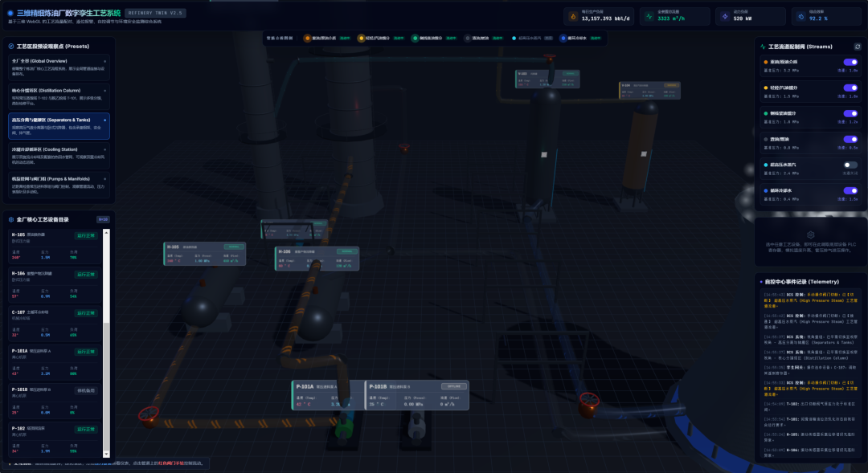Click the pulse icon beside 3323 m³/h

649,17
